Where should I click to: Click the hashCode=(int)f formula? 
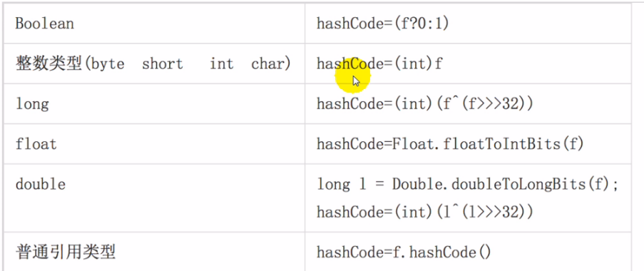pos(379,64)
